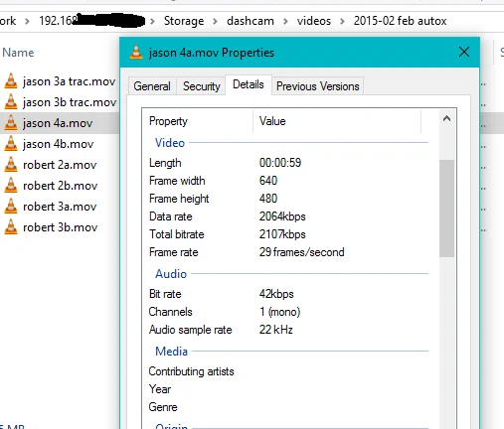504x429 pixels.
Task: Expand chevron after dashcam in breadcrumb
Action: pyautogui.click(x=285, y=22)
